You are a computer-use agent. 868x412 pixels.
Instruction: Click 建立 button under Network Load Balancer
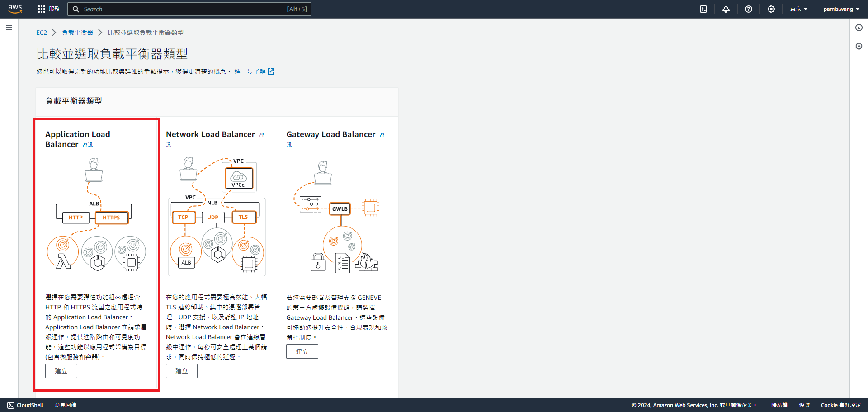[182, 371]
